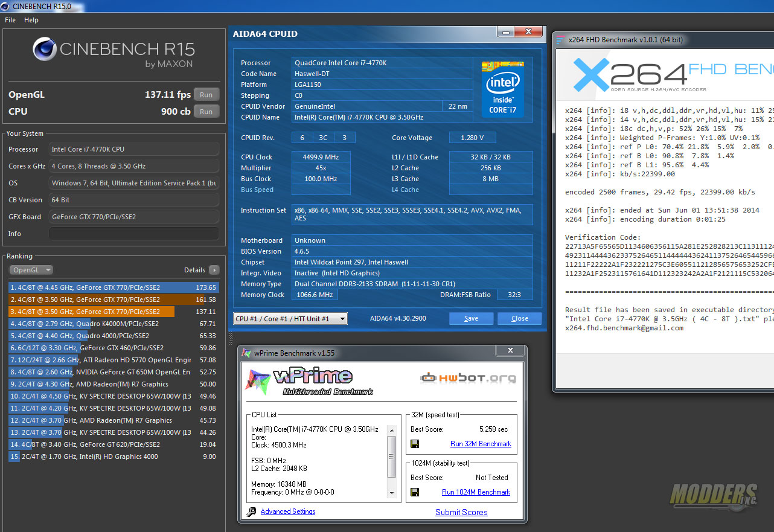The image size is (774, 532).
Task: Select ranking row 3 with score 137.11
Action: 114,312
